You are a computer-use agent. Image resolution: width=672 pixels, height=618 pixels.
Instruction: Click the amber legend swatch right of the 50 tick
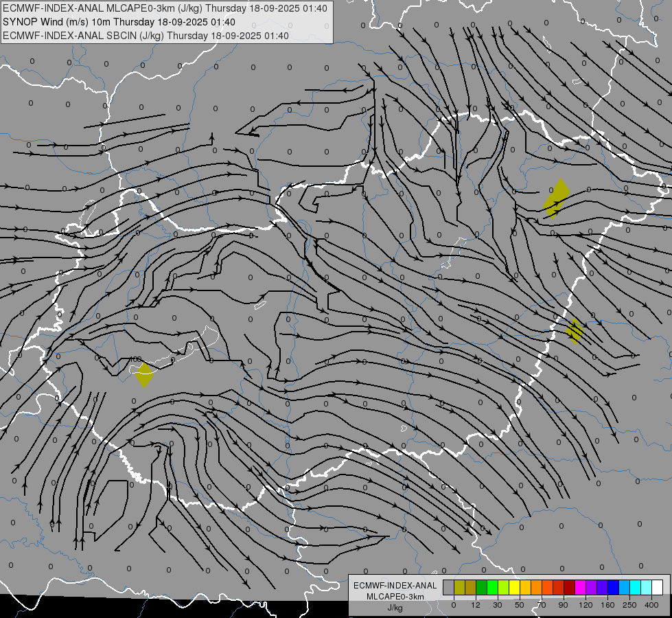click(x=526, y=587)
